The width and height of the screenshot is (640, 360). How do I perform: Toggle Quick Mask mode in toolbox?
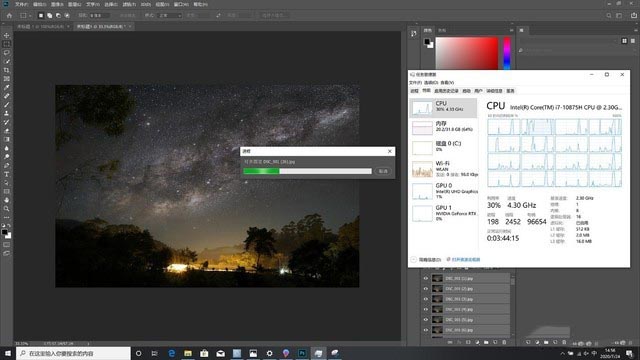tap(7, 245)
